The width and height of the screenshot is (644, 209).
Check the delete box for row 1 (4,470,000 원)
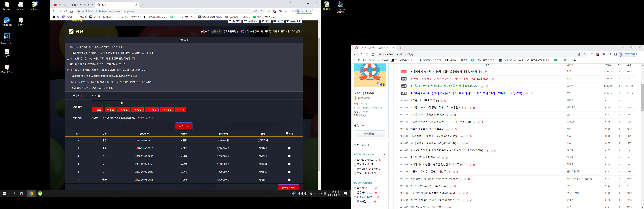coord(289,180)
